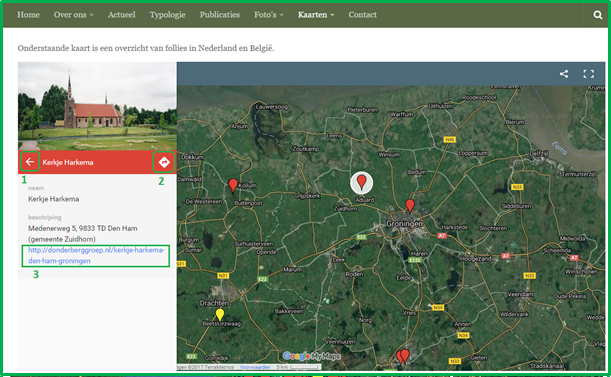Click the Surhuisterveen label on the map
Image resolution: width=611 pixels, height=377 pixels.
pos(253,244)
